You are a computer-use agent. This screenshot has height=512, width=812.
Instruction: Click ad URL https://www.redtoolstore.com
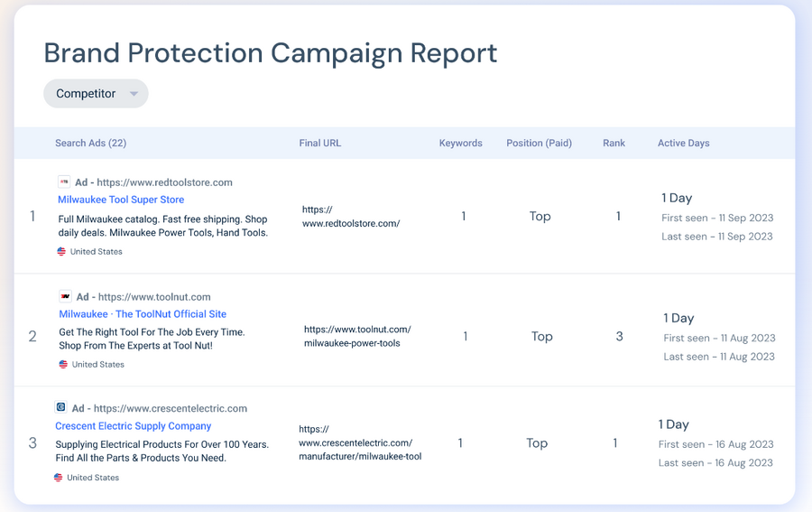pyautogui.click(x=165, y=182)
